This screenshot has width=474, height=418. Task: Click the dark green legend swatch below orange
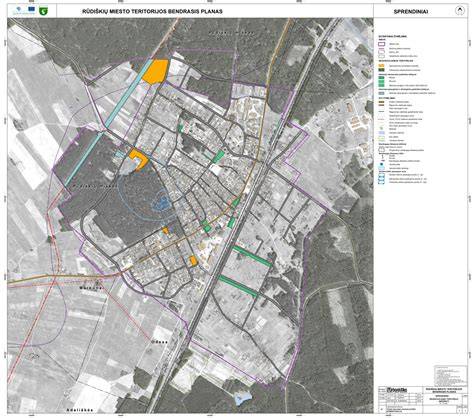(x=381, y=70)
